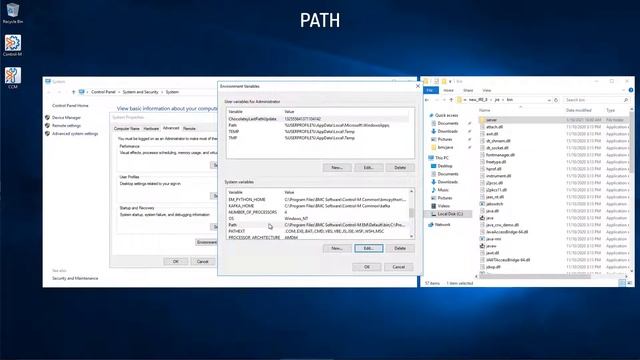Select the java application file
The height and width of the screenshot is (360, 640).
[489, 218]
